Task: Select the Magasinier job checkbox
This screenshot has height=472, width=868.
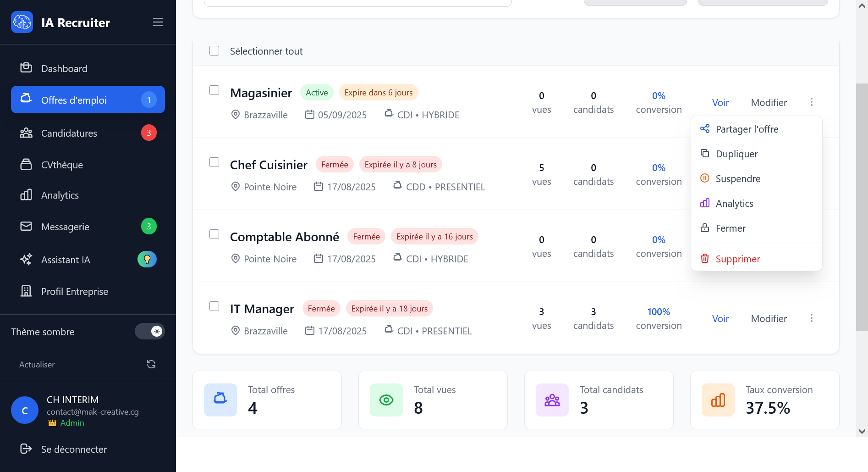Action: click(x=214, y=90)
